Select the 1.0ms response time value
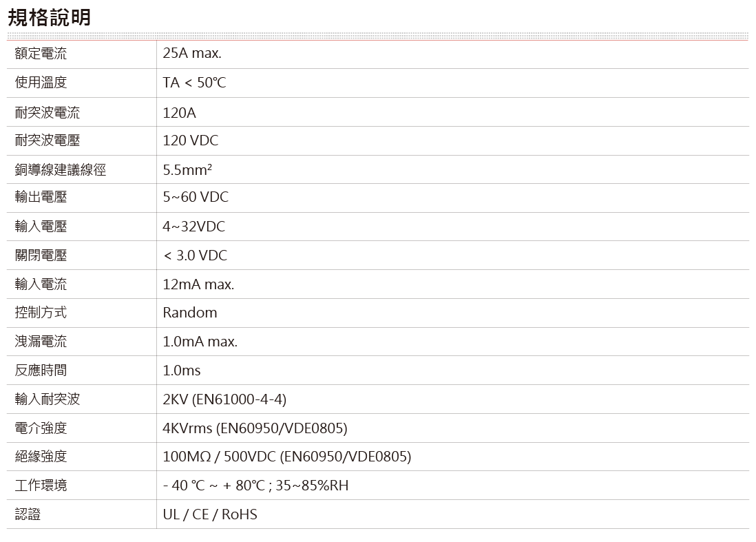 (182, 371)
